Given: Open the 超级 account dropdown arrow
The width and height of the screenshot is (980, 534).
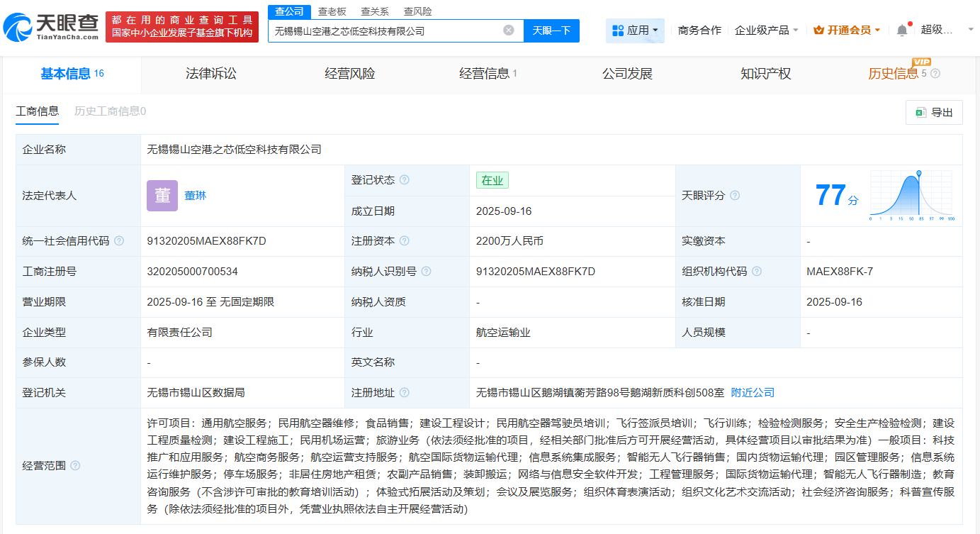Looking at the screenshot, I should point(971,30).
